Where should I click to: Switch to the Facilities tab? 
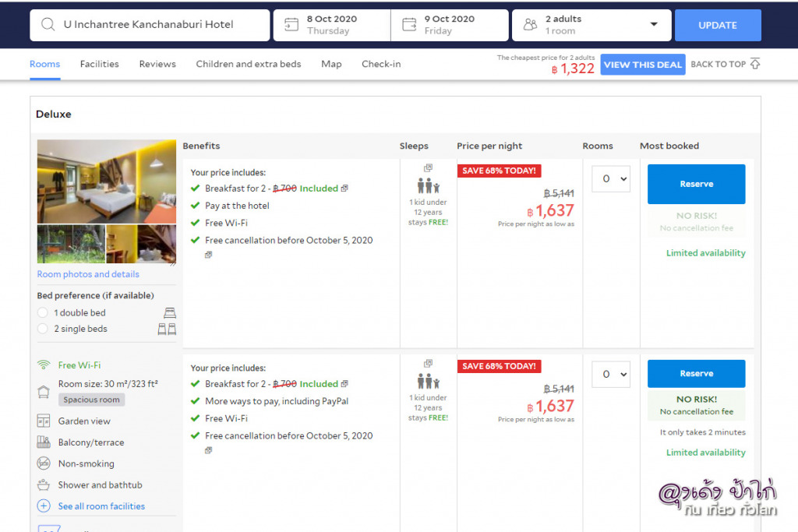point(100,64)
